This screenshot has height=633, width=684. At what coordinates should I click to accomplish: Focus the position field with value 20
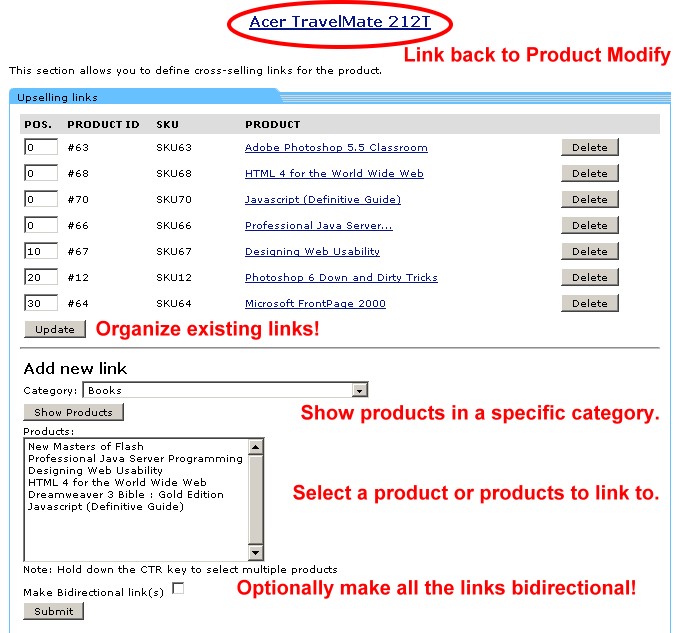tap(41, 277)
